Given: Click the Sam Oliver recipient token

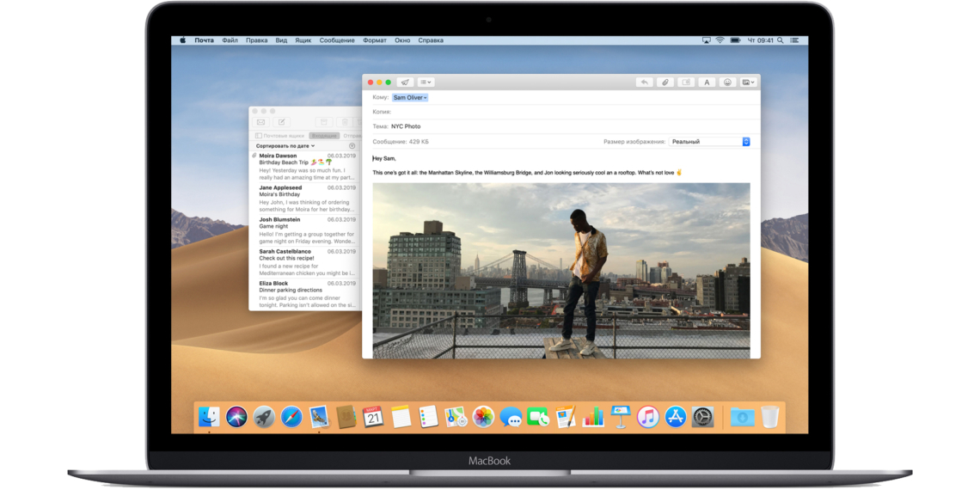Looking at the screenshot, I should pyautogui.click(x=410, y=98).
